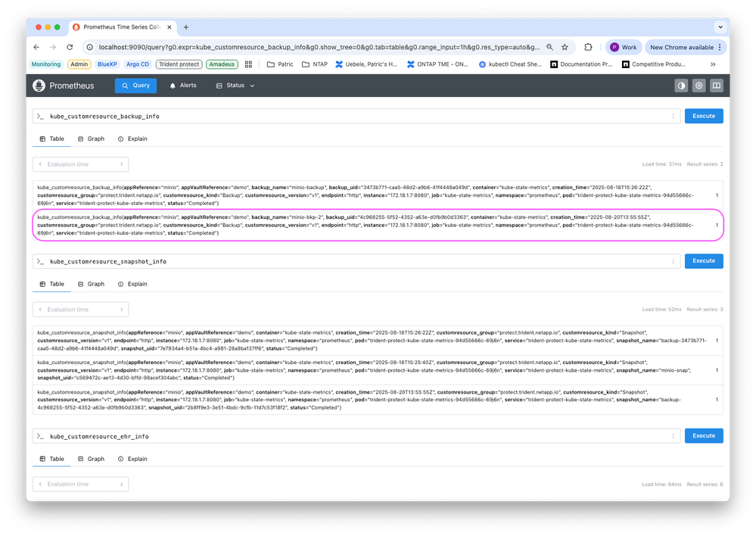
Task: Select the minio-snap snapshot result row
Action: click(x=378, y=370)
